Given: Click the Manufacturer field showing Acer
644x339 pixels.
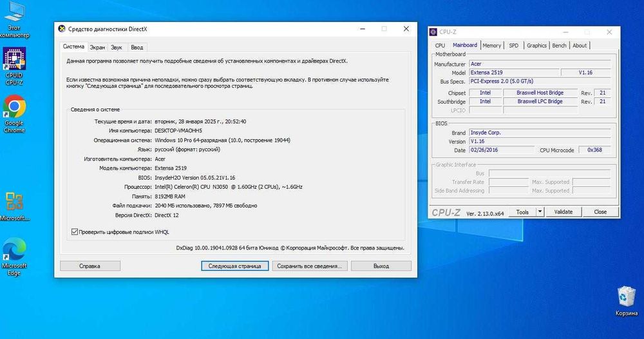Looking at the screenshot, I should (540, 64).
